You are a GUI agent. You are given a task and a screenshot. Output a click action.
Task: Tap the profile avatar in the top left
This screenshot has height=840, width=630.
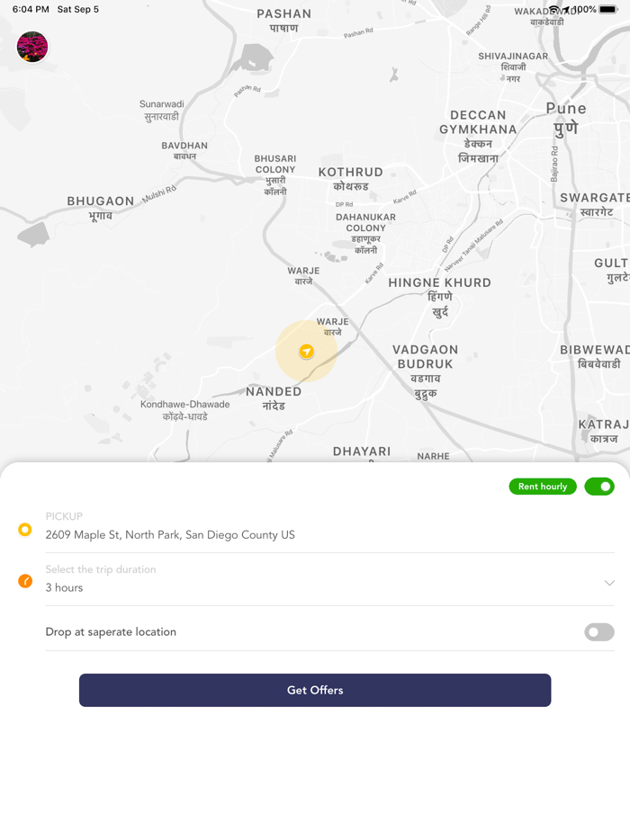click(x=32, y=47)
